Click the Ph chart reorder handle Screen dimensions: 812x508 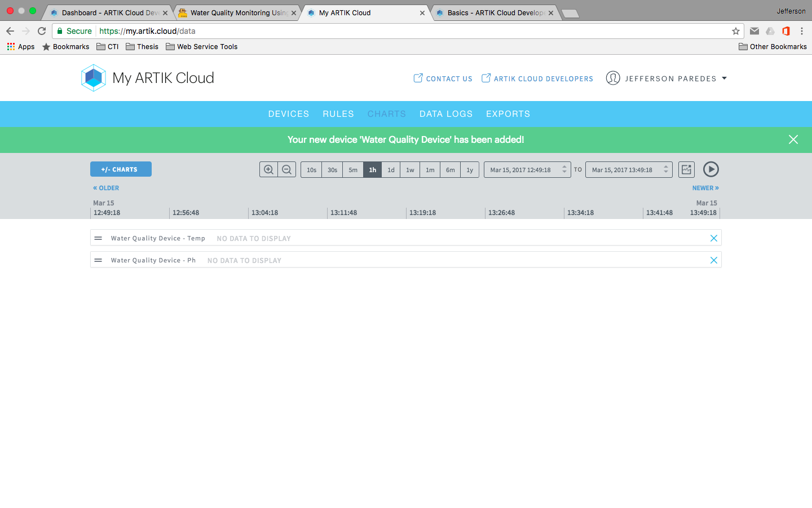pyautogui.click(x=98, y=260)
